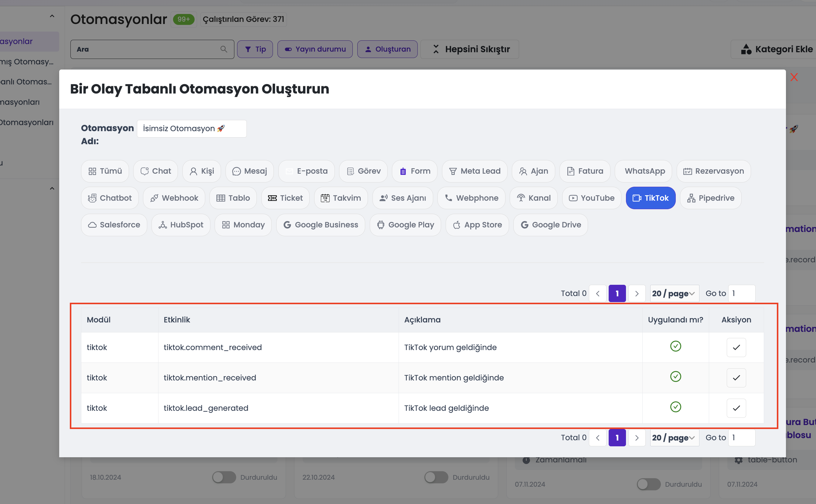Select the Tümü category filter
Image resolution: width=816 pixels, height=504 pixels.
coord(105,171)
